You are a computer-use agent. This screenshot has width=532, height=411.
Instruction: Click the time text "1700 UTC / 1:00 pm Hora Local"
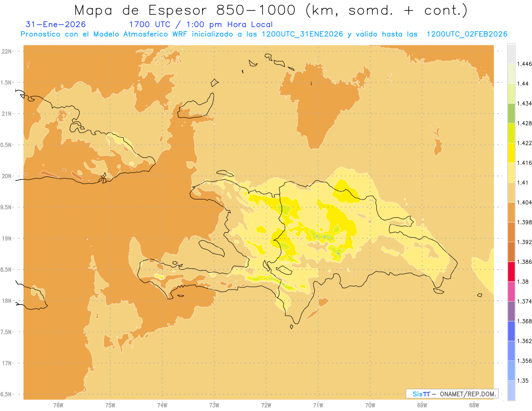coord(201,25)
